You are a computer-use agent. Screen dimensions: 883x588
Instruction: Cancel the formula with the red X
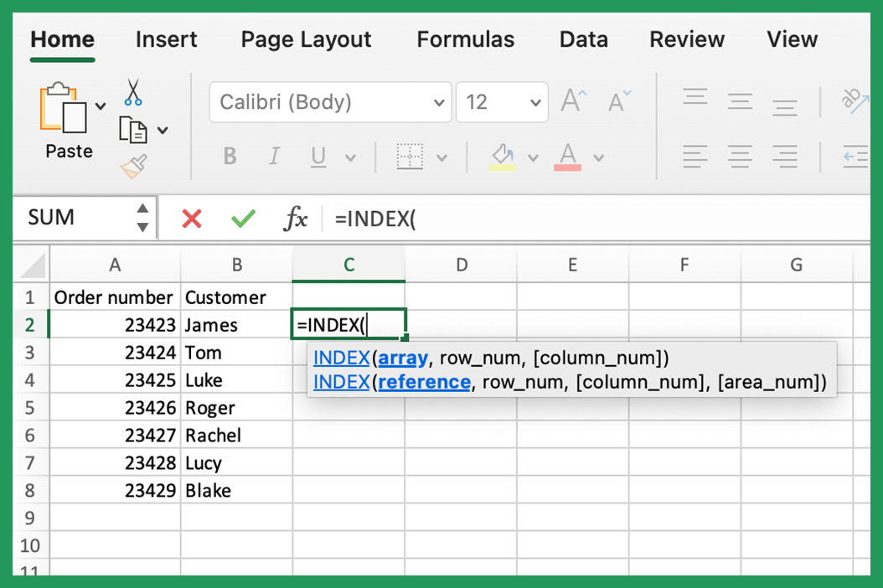point(191,219)
